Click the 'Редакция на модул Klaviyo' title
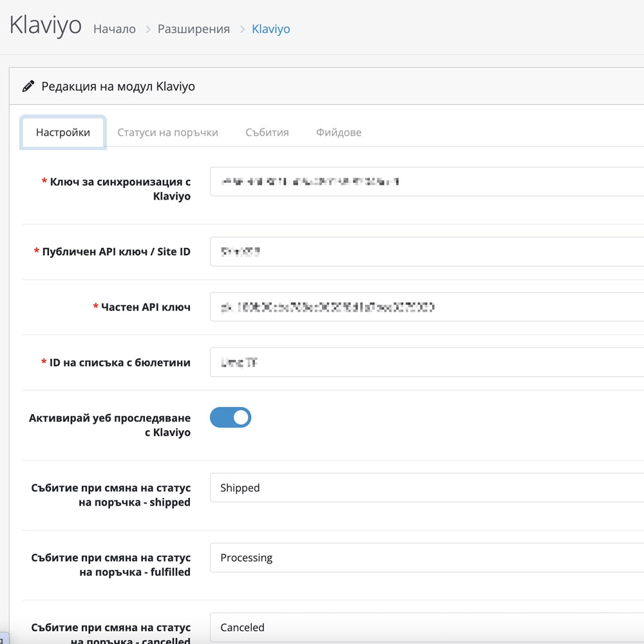Screen dimensions: 644x644 (118, 87)
